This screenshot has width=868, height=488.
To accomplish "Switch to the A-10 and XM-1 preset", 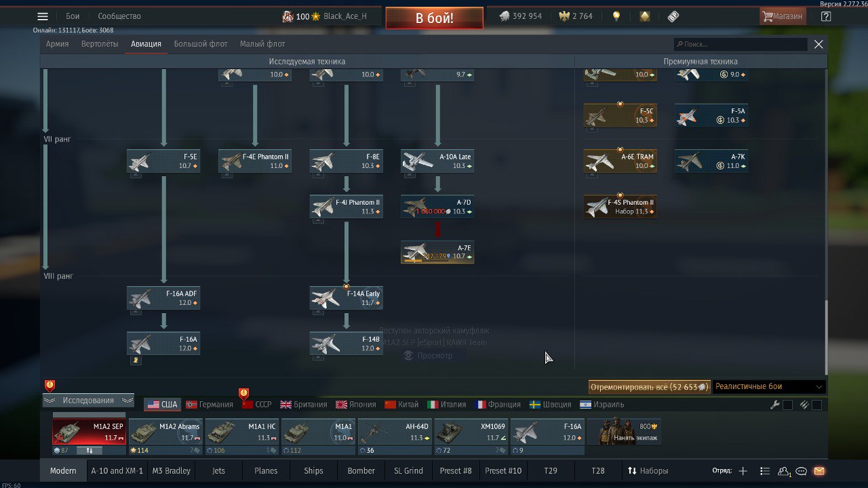I will (x=117, y=471).
